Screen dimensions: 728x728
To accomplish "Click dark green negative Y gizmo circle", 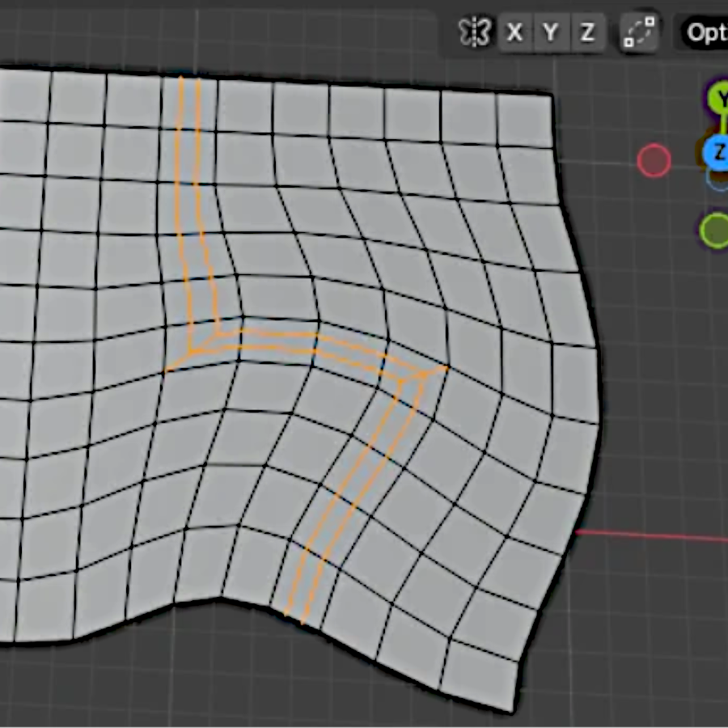I will coord(714,230).
